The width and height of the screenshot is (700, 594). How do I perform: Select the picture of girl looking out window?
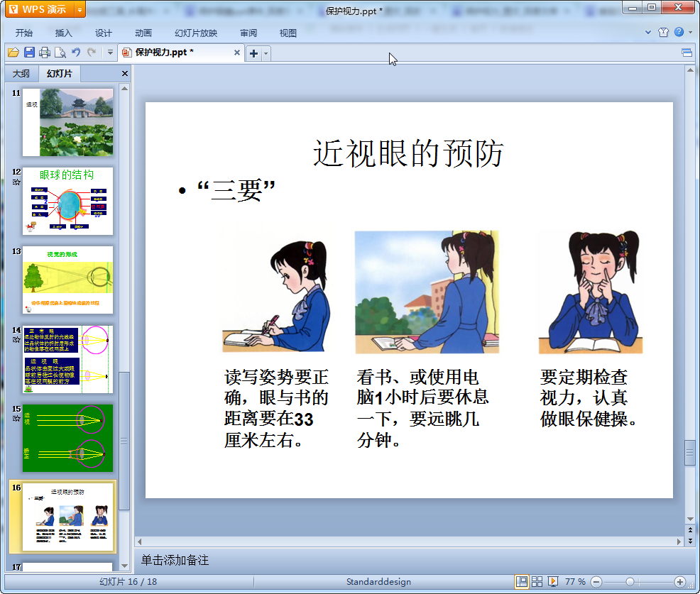click(427, 292)
